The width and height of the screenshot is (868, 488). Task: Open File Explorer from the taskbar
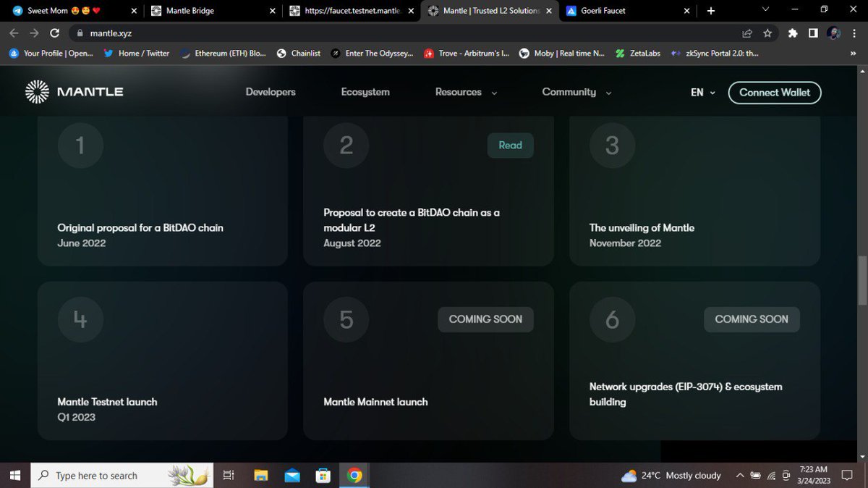click(x=261, y=476)
